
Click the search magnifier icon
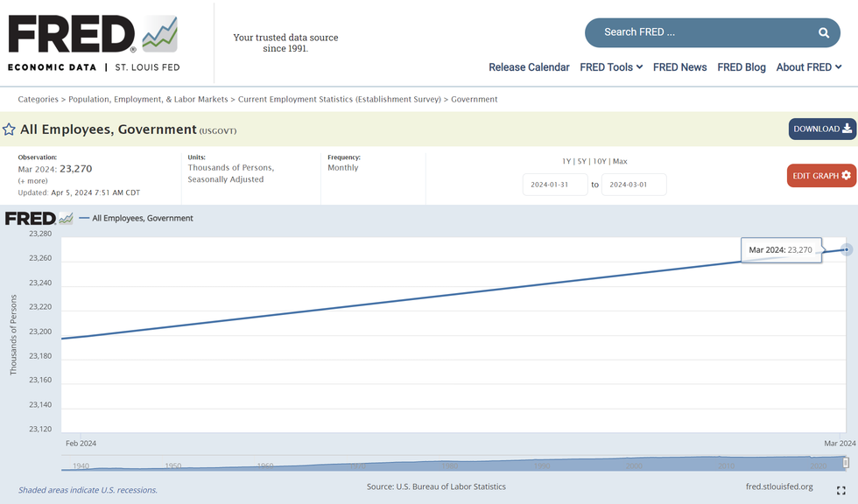click(823, 32)
